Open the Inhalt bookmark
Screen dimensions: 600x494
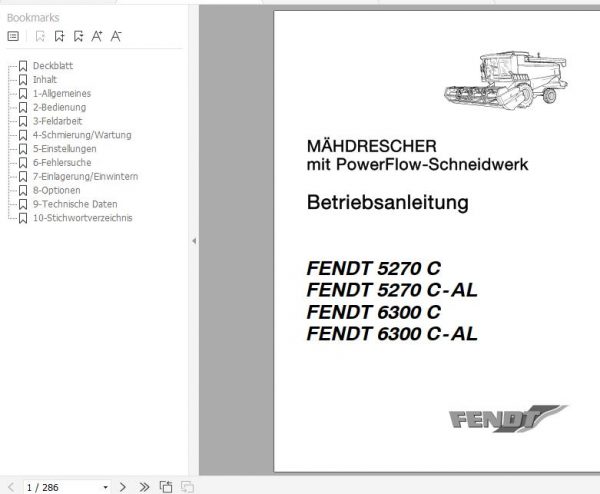45,80
